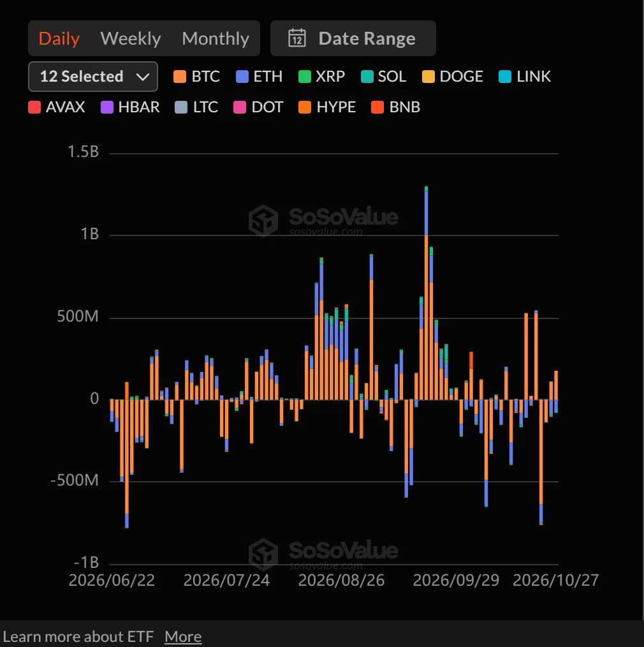Toggle AVAX series in the legend
The height and width of the screenshot is (647, 644).
[57, 107]
